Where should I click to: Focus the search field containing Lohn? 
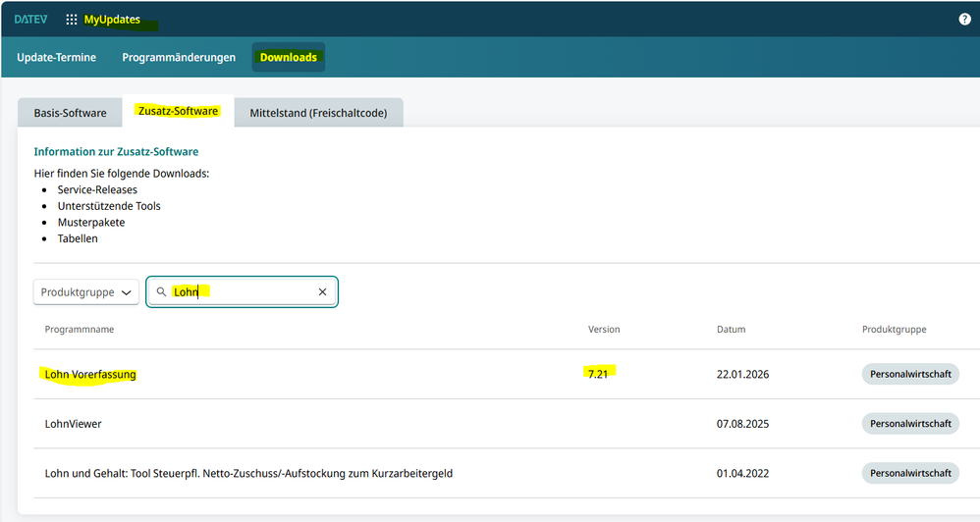(243, 291)
